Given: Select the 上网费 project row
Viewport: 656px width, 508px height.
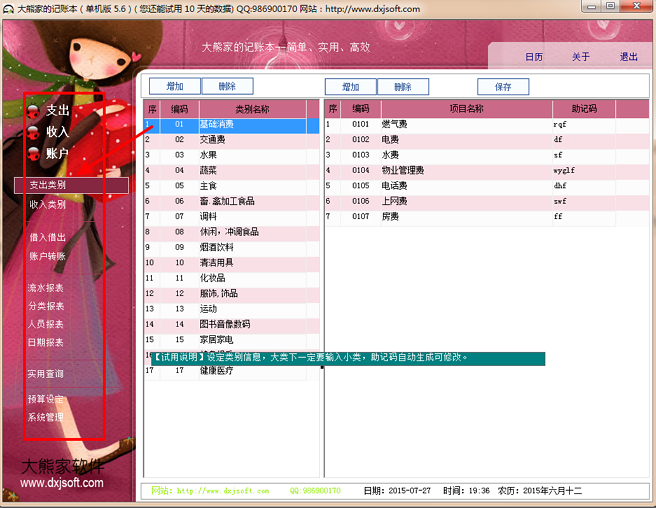Looking at the screenshot, I should coord(487,201).
